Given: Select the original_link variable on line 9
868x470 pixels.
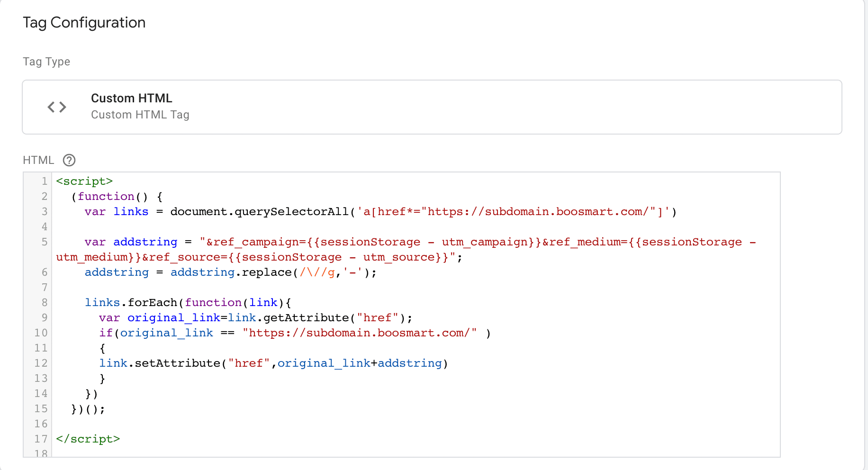Looking at the screenshot, I should click(x=174, y=317).
